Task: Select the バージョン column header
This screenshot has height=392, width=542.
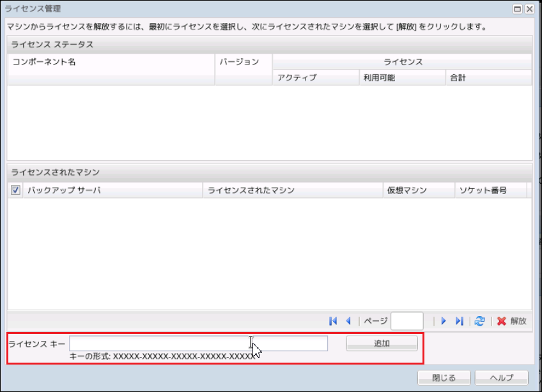Action: pos(243,62)
